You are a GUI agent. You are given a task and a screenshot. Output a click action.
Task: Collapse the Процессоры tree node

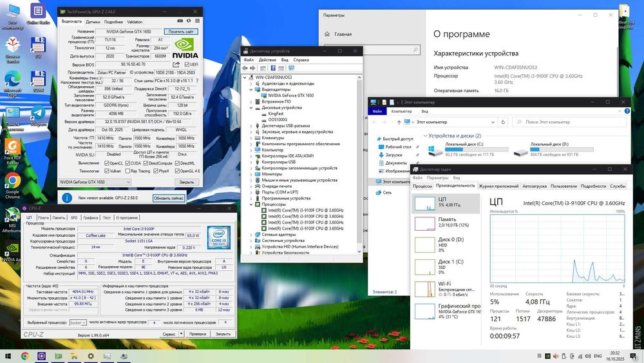pyautogui.click(x=251, y=204)
